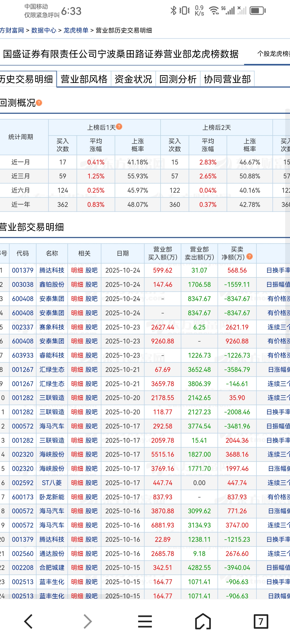
Task: Open 睿能科技 明细 link
Action: (77, 355)
